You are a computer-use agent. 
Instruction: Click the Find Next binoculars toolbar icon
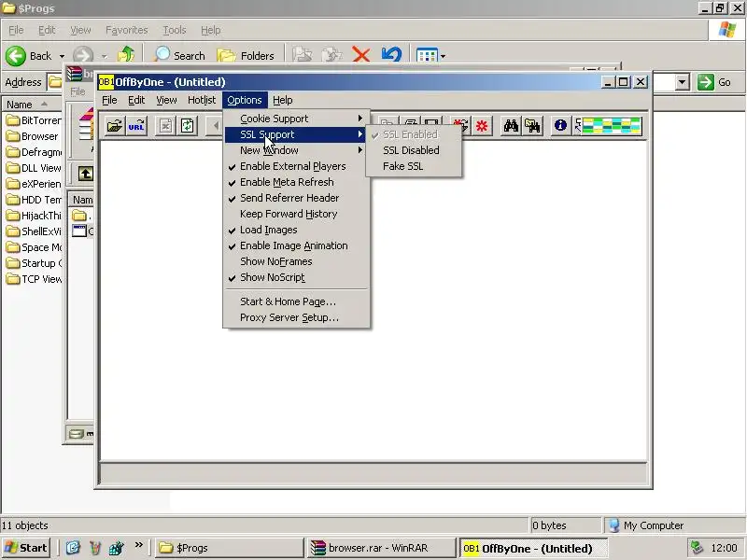tap(532, 126)
